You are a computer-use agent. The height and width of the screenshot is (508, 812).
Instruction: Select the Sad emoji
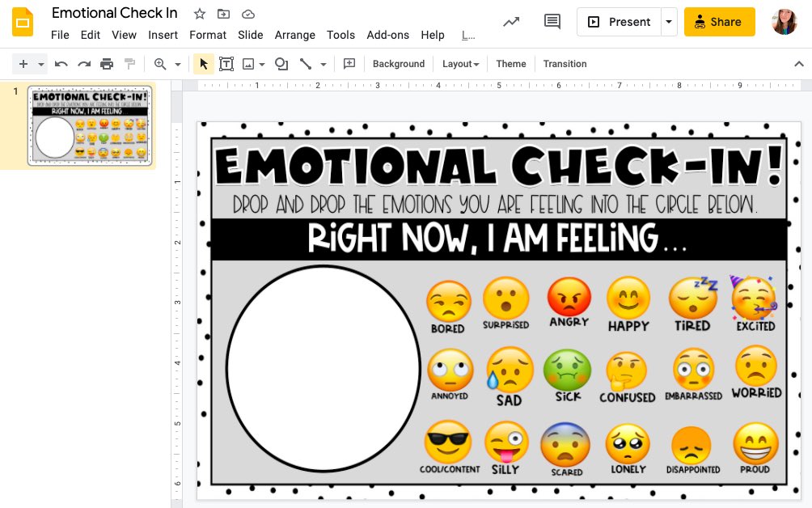pos(509,370)
